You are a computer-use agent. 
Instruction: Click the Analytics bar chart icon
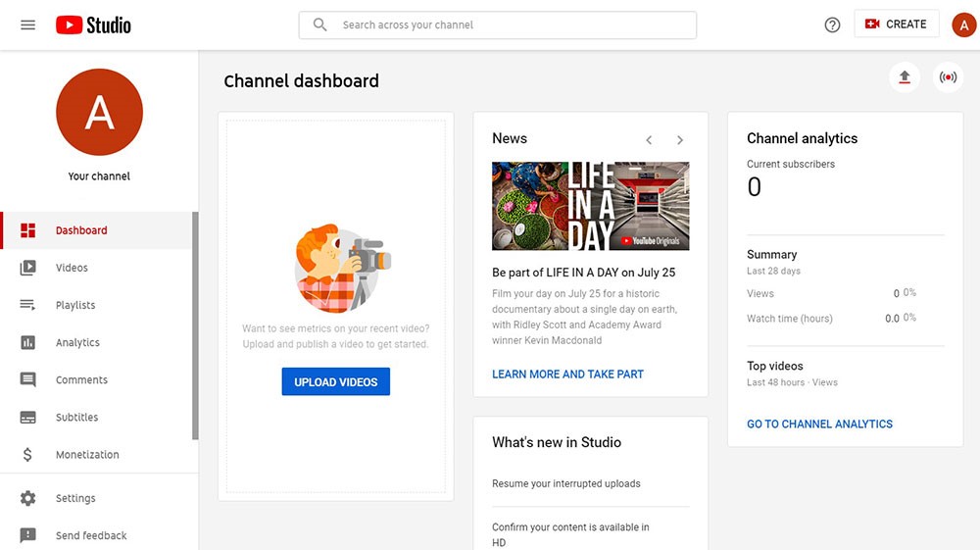point(28,342)
